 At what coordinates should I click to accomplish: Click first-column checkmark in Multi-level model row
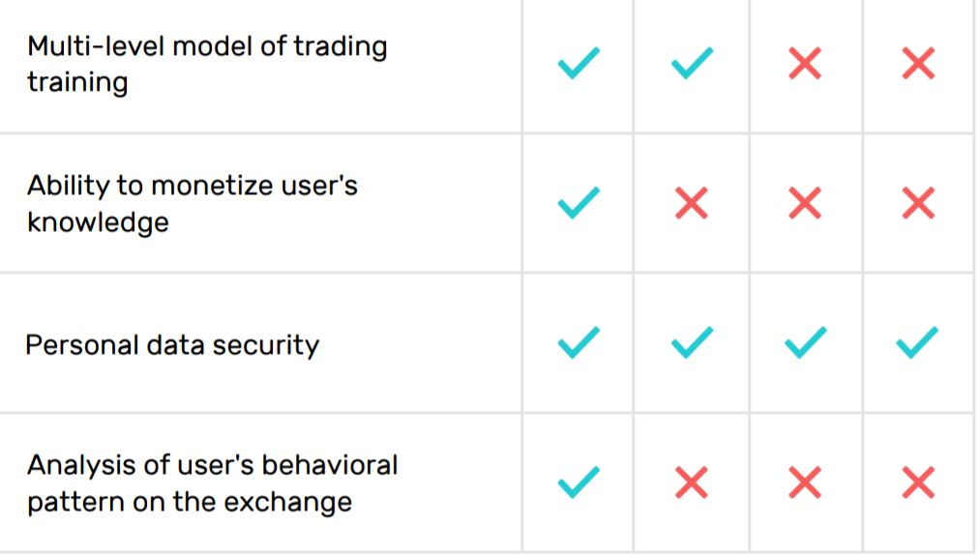point(579,63)
